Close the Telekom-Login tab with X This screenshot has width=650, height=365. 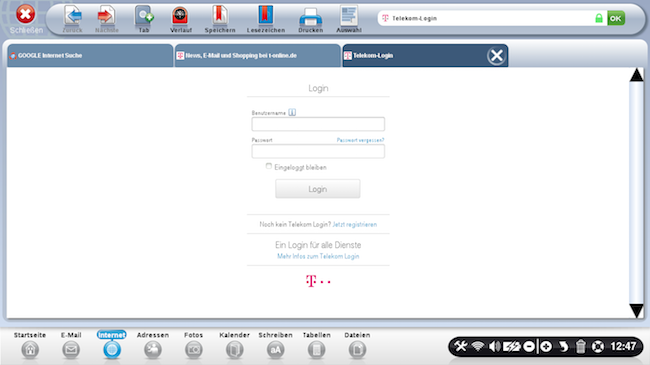click(496, 56)
